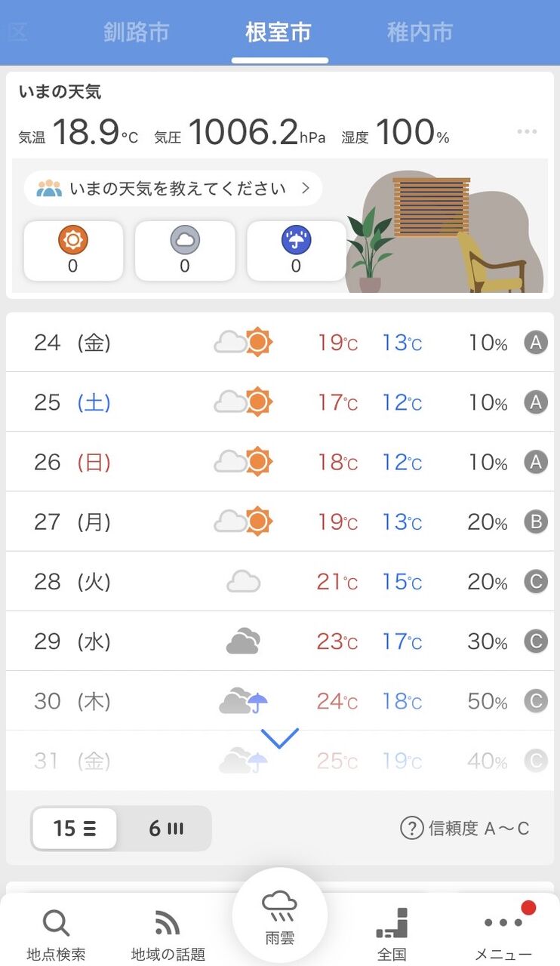
Task: Switch to the 稚内市 tab
Action: (x=420, y=32)
